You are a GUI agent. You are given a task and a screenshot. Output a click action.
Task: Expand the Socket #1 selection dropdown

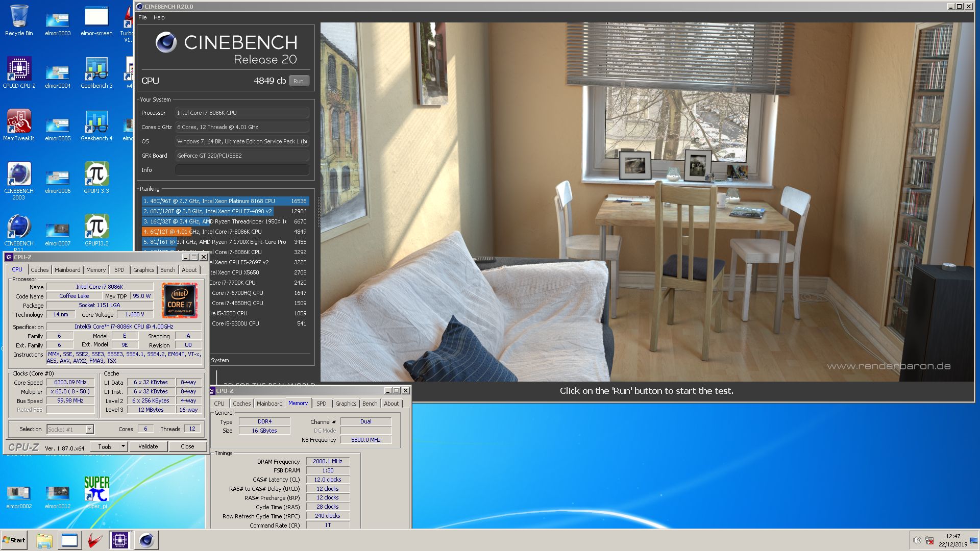click(x=89, y=430)
